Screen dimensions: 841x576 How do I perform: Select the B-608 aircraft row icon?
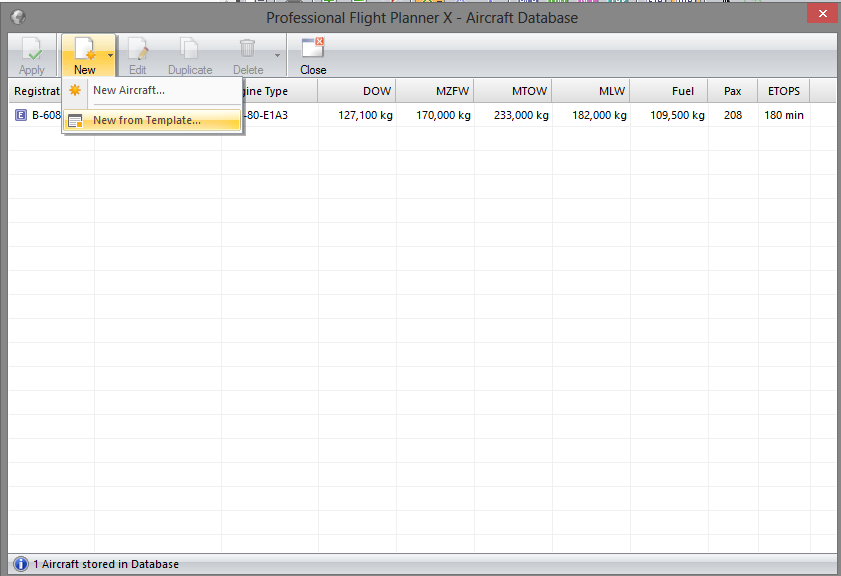pos(21,115)
